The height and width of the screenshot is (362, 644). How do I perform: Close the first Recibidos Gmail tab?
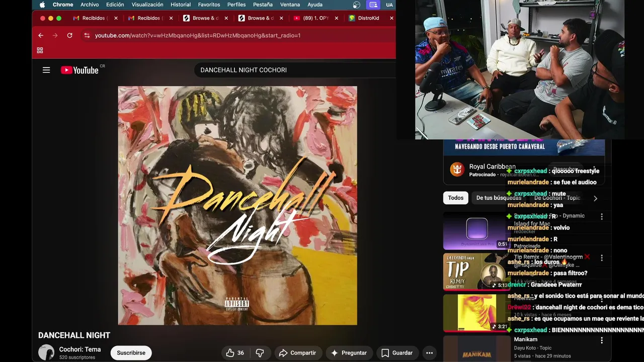116,18
